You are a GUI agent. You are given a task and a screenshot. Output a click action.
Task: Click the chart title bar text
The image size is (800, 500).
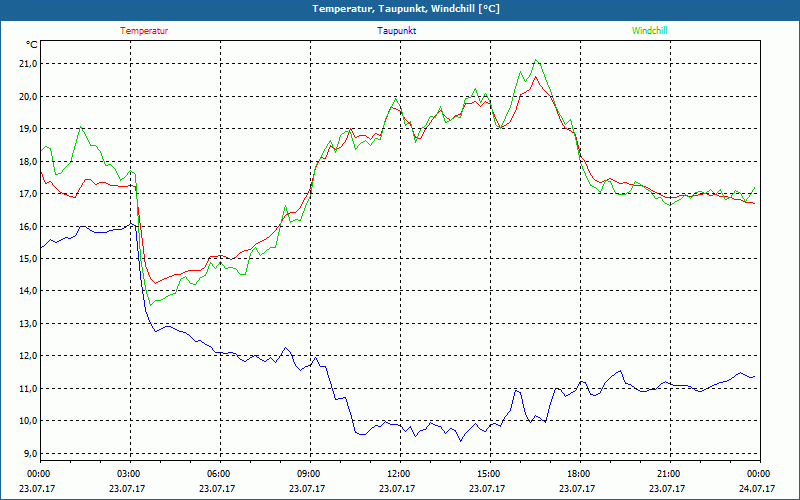(406, 9)
